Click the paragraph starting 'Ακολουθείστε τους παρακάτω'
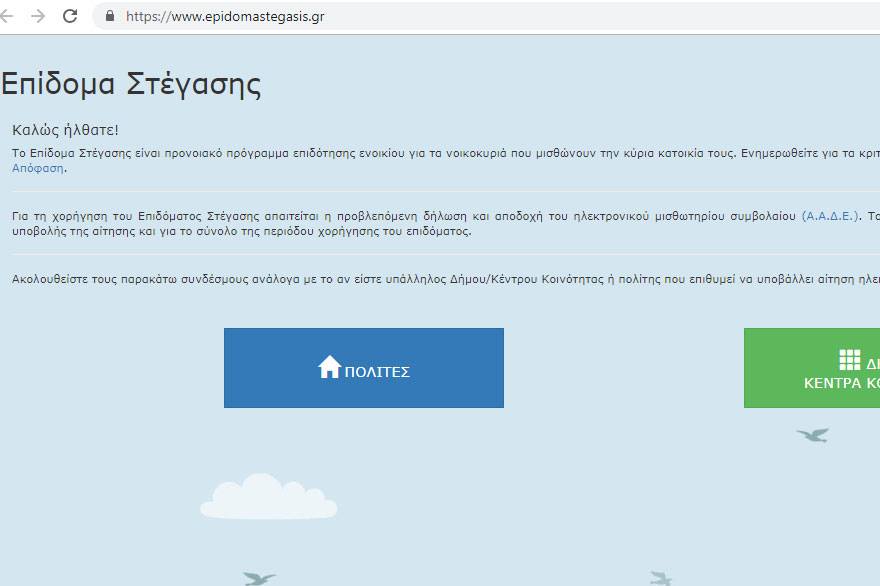 pos(400,278)
